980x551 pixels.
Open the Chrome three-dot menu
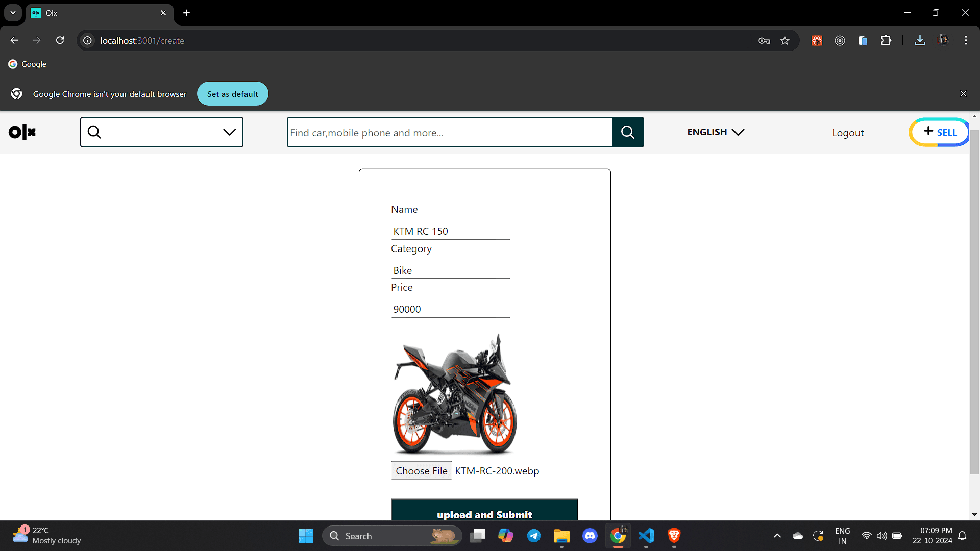click(x=966, y=40)
